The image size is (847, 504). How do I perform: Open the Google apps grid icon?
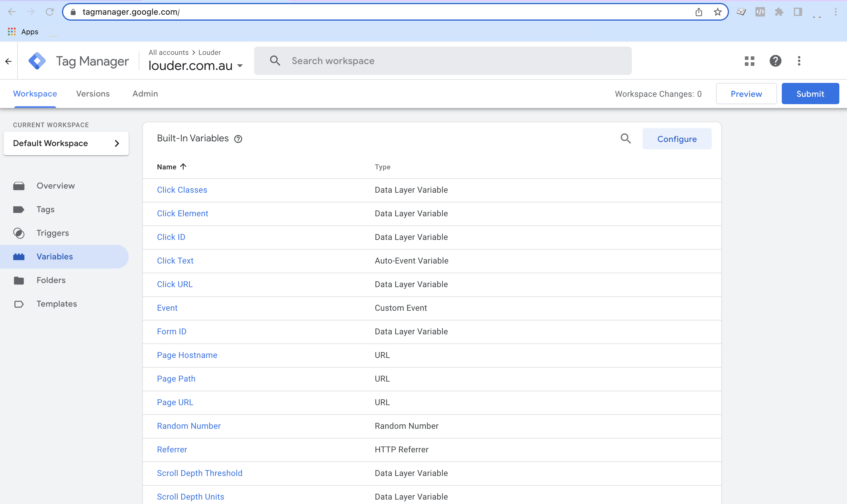click(749, 61)
